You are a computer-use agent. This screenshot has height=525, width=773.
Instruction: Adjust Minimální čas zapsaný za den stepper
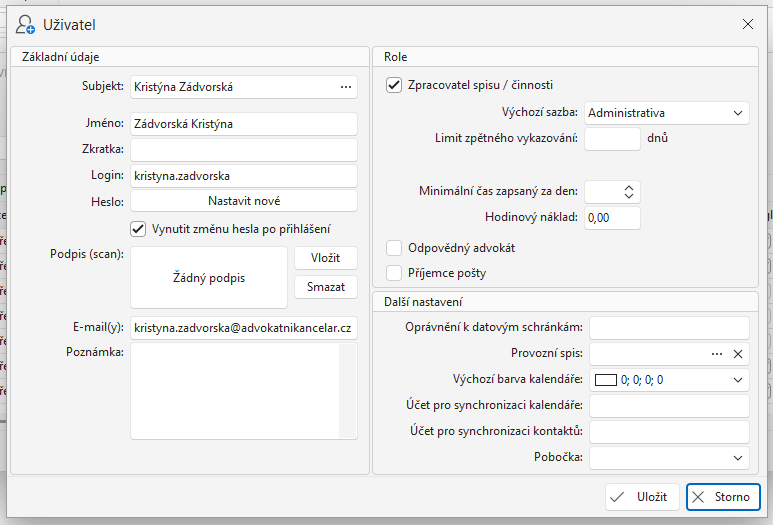pos(628,191)
